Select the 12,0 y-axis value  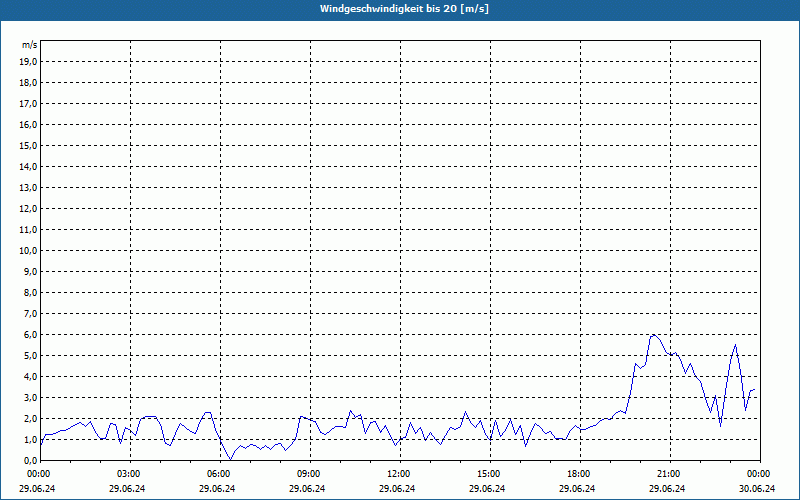29,209
